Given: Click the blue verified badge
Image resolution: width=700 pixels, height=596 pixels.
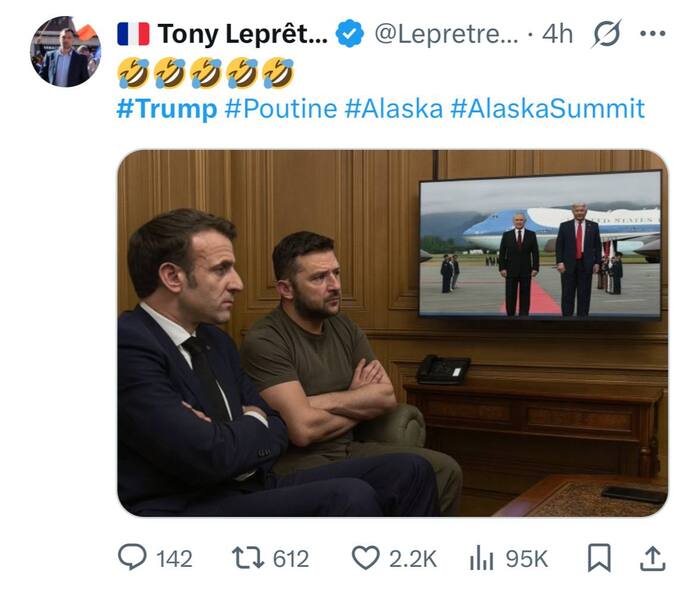Looking at the screenshot, I should 349,34.
